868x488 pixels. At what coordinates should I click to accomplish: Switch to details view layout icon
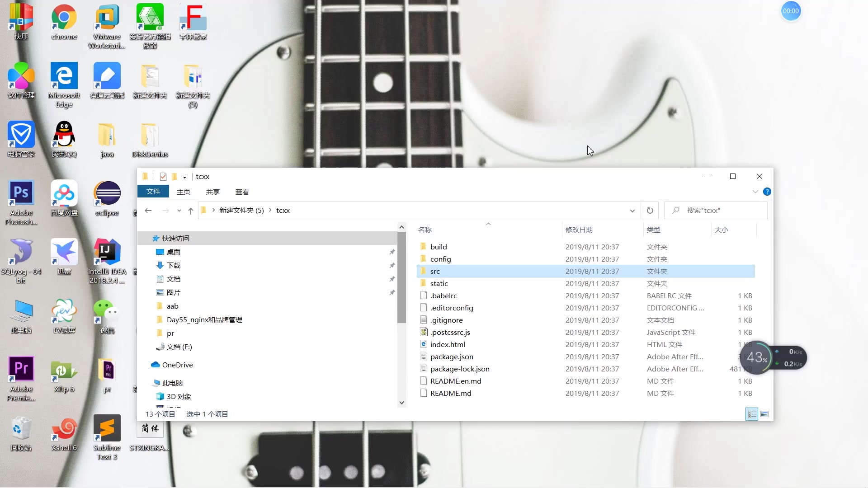(752, 414)
